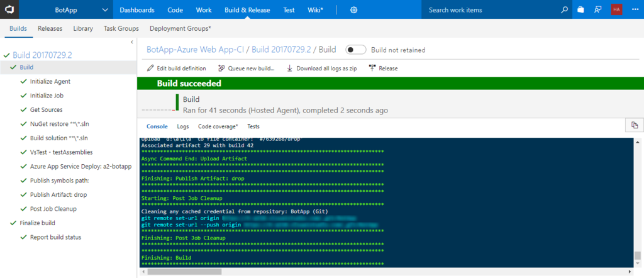Open Build 20170729.2 breadcrumb link
The height and width of the screenshot is (278, 644).
pyautogui.click(x=281, y=50)
